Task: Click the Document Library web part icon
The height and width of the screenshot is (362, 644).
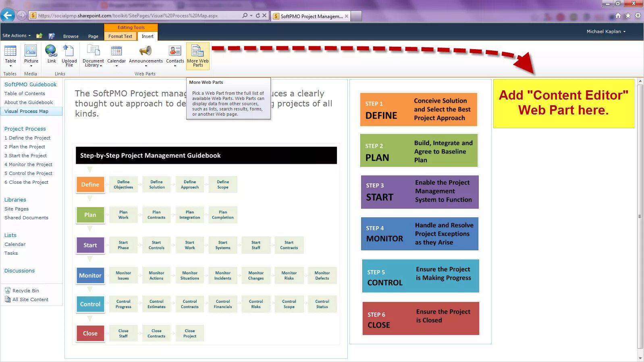Action: tap(93, 51)
